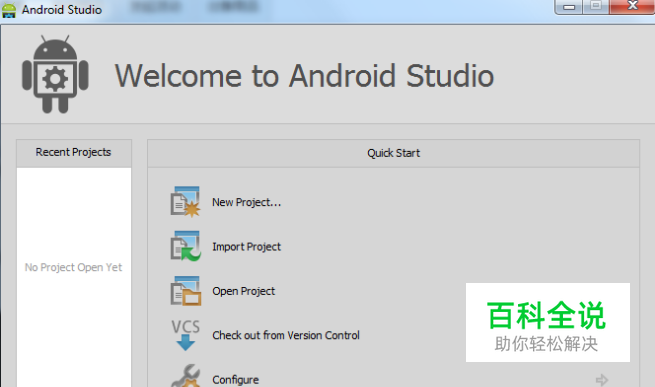Screen dimensions: 655x387
Task: Click the Recent Projects header
Action: (74, 153)
